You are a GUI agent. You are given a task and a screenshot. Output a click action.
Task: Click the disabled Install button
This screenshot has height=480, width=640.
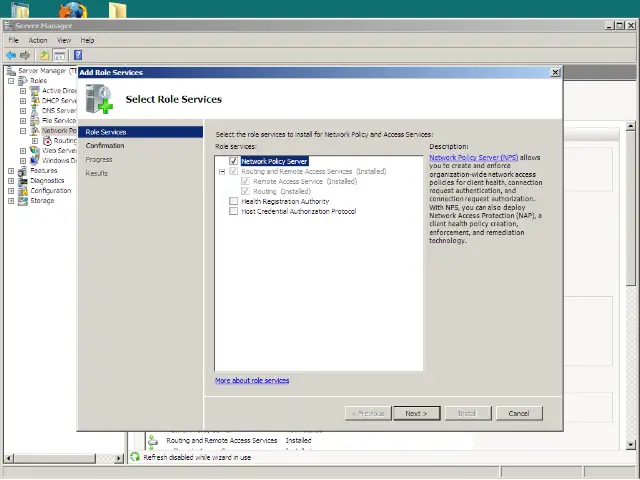click(x=468, y=413)
